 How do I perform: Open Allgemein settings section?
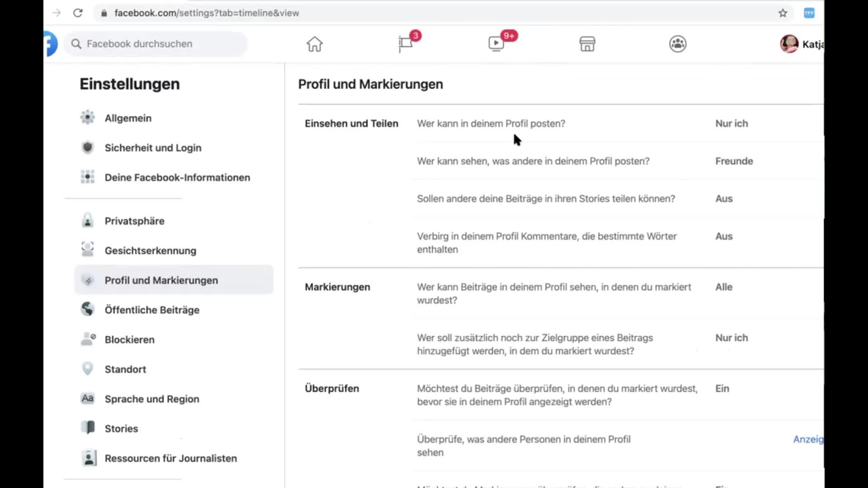128,118
